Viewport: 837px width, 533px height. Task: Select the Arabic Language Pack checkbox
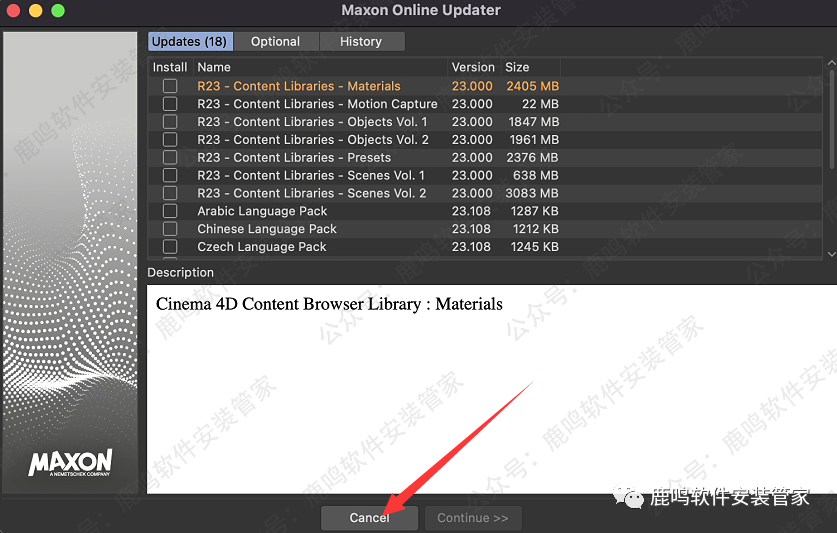pos(170,211)
